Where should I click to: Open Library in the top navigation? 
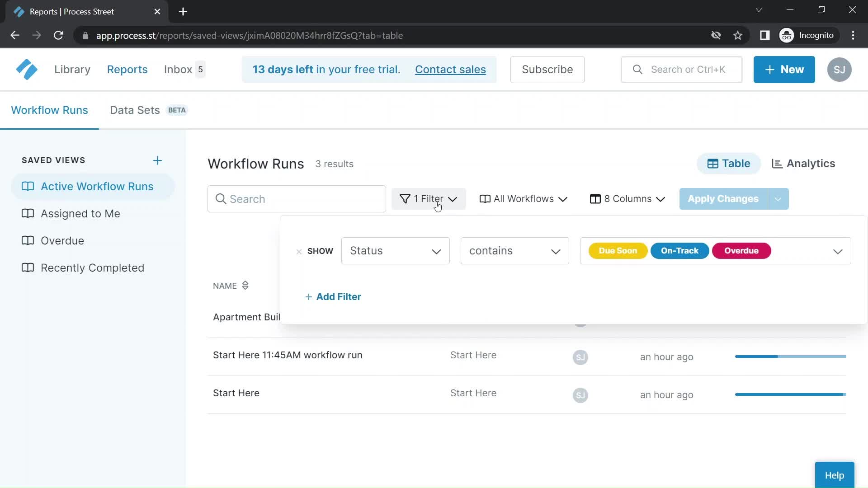tap(72, 70)
